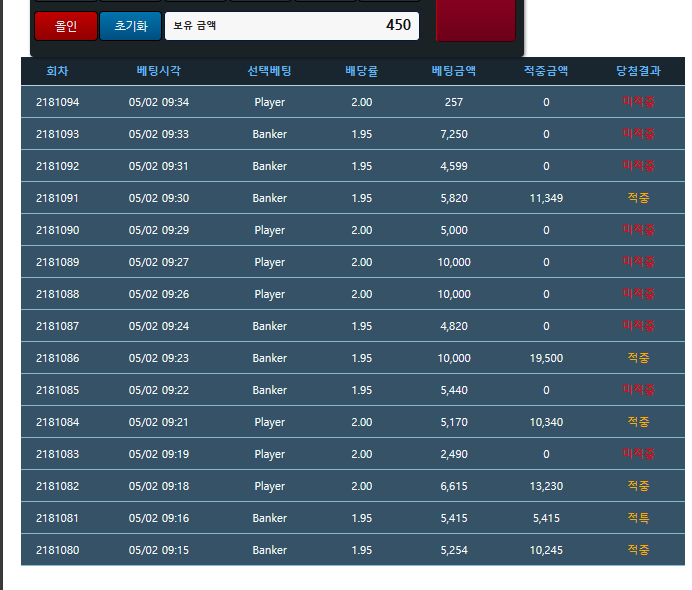Image resolution: width=692 pixels, height=590 pixels.
Task: Click the 회차 column header
Action: pyautogui.click(x=57, y=71)
